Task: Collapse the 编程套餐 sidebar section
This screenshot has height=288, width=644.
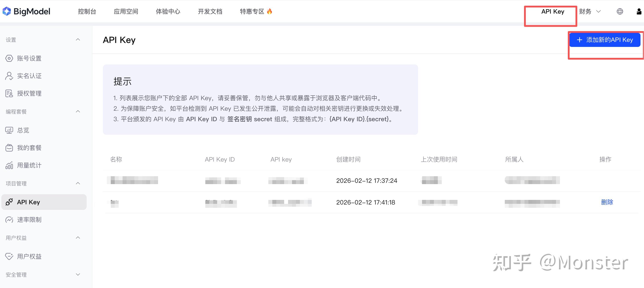Action: [x=78, y=112]
